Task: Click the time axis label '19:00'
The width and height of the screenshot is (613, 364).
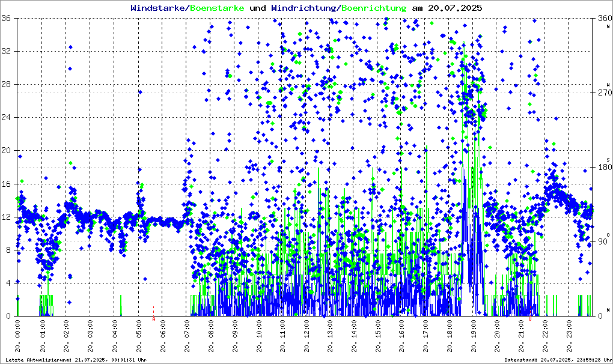Action: point(474,330)
